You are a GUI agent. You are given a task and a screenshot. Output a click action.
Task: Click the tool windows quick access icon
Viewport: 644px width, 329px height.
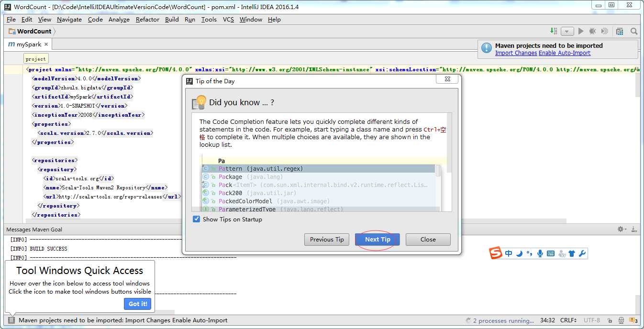11,320
